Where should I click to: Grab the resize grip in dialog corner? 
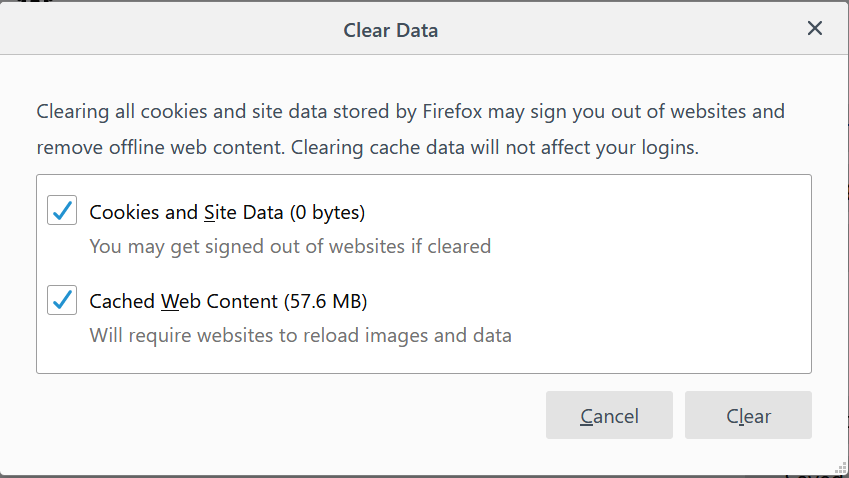[841, 468]
